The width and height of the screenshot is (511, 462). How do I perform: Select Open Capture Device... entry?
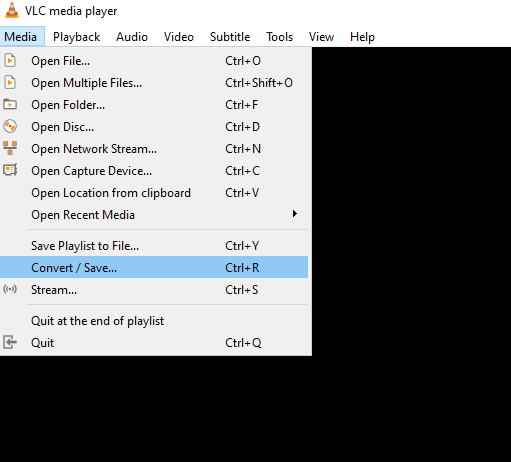154,171
